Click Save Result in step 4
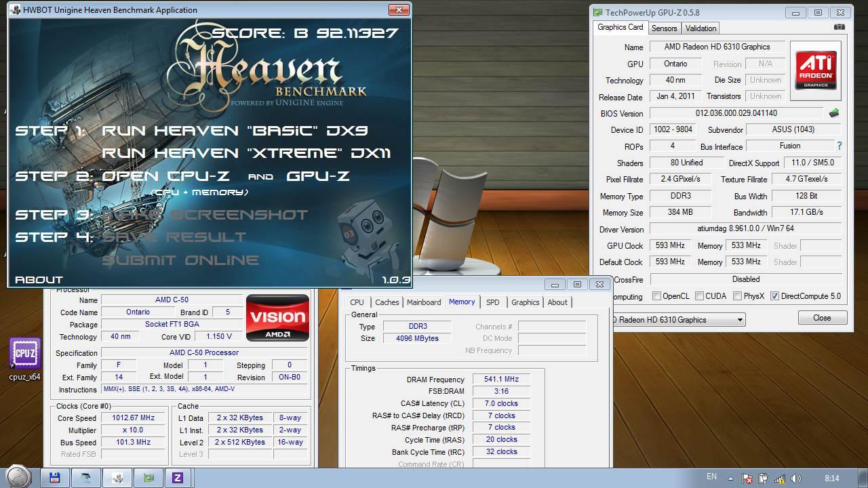868x488 pixels. [174, 237]
